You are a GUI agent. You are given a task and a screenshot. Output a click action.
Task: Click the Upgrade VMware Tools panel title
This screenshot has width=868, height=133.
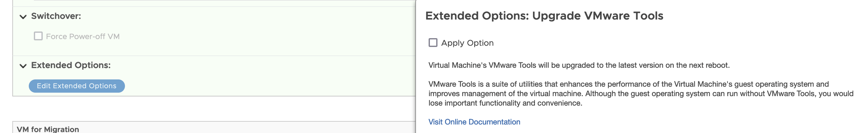(544, 16)
